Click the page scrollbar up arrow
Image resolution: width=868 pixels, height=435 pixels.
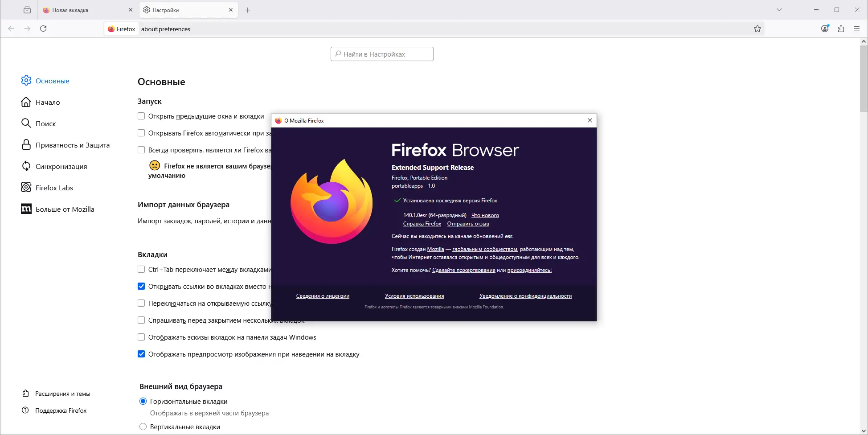click(x=864, y=41)
